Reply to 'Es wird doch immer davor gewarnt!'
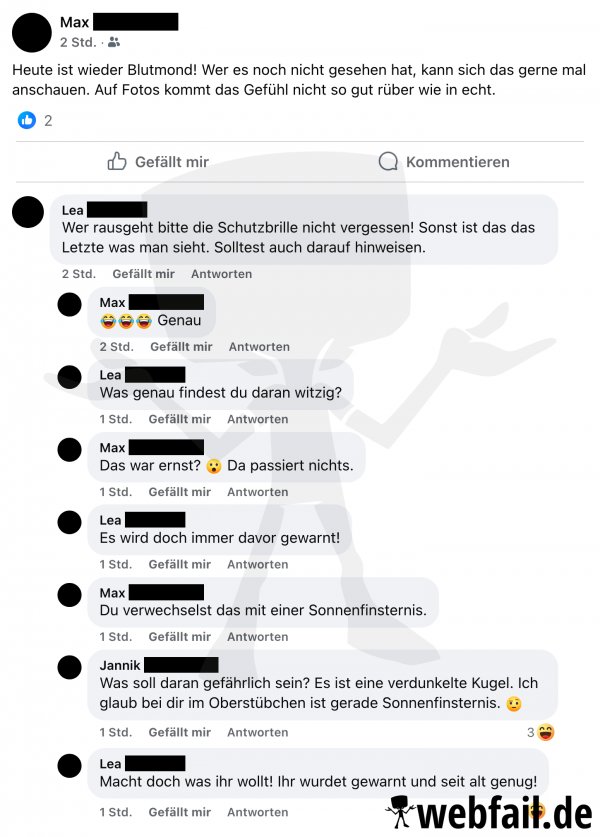Image resolution: width=600 pixels, height=837 pixels. (x=257, y=564)
